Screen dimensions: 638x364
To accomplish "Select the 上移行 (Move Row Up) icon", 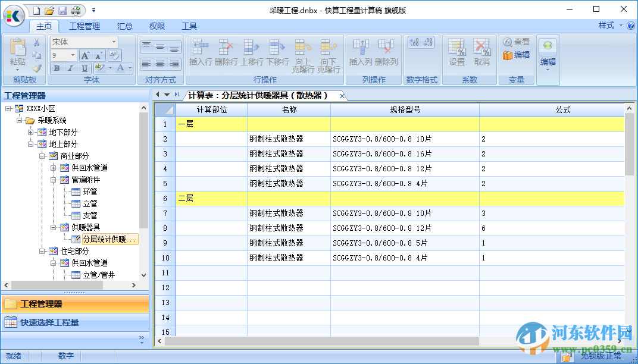I will (x=251, y=46).
